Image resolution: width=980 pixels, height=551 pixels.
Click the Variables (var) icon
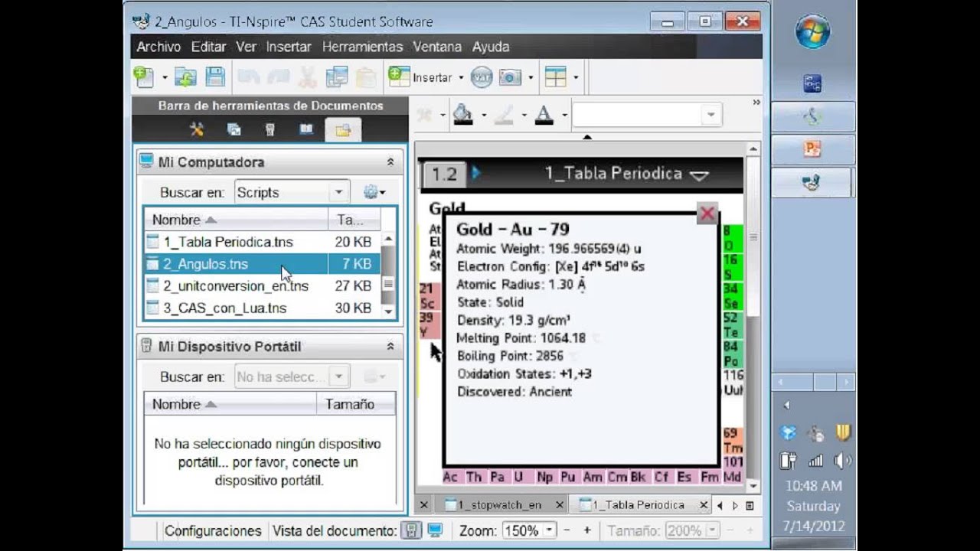tap(481, 77)
